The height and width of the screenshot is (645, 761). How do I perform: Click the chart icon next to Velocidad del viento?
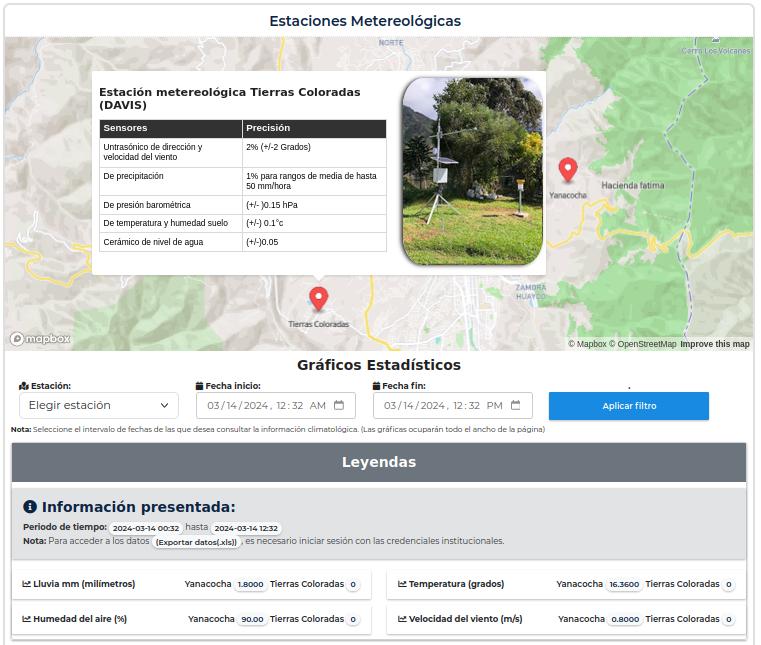pos(402,619)
